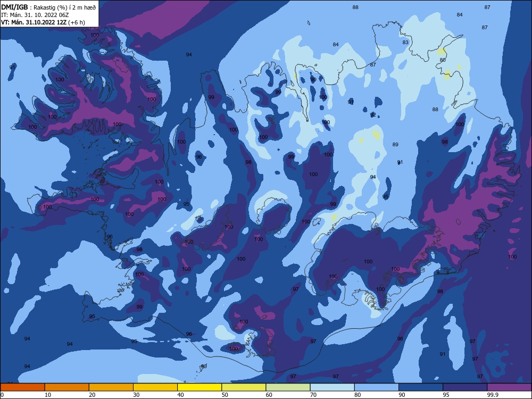
Task: Select the map humidity value 89
Action: pos(395,145)
